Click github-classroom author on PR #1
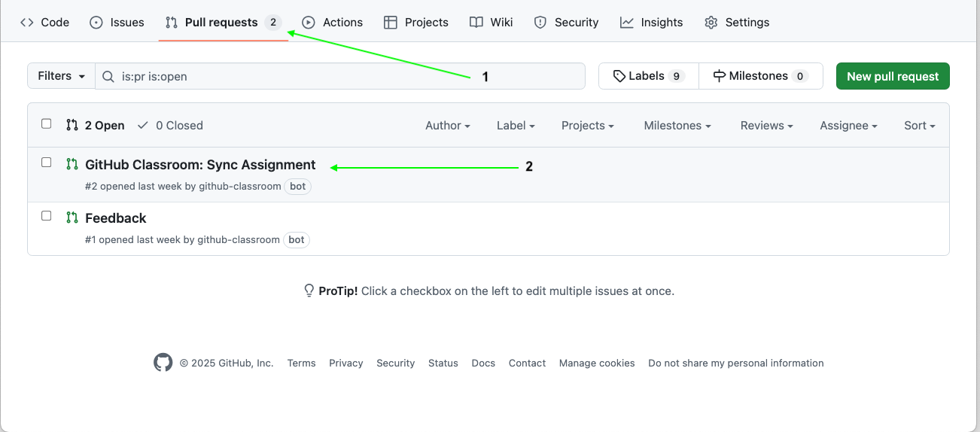 tap(239, 239)
